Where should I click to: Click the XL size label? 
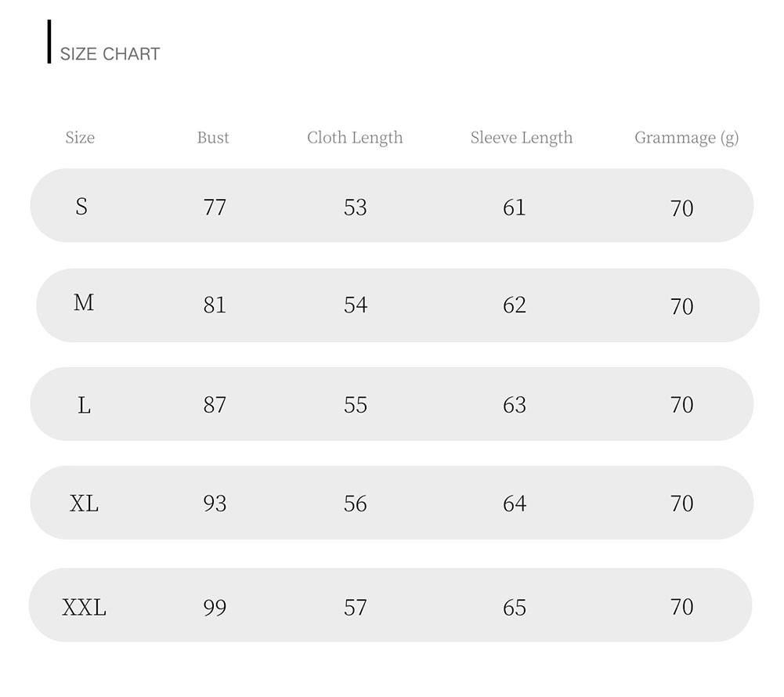coord(84,503)
